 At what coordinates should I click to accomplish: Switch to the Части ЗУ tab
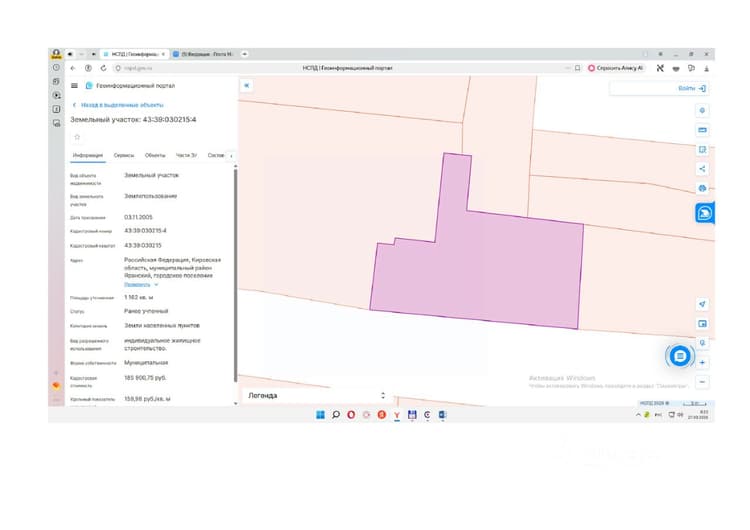tap(187, 155)
